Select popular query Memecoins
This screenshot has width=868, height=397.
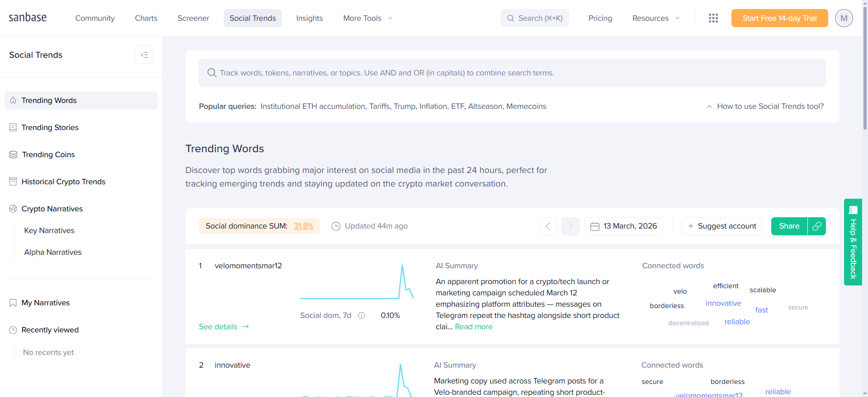[526, 106]
